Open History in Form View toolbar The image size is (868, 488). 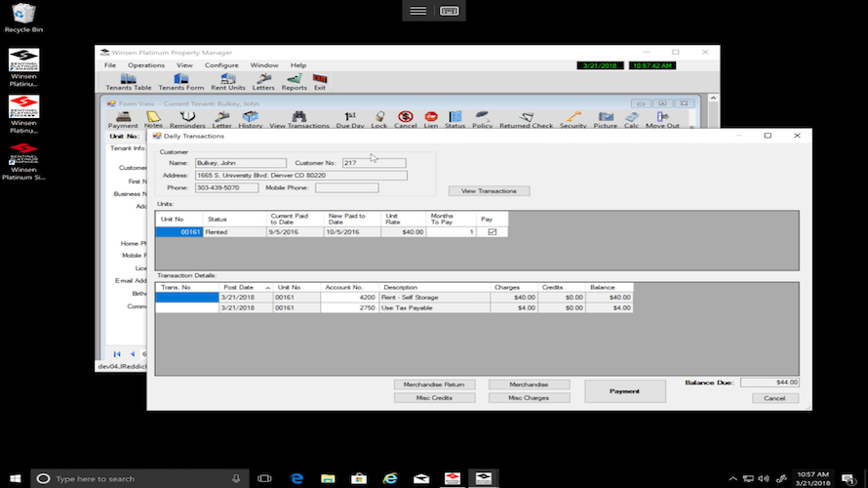[251, 120]
